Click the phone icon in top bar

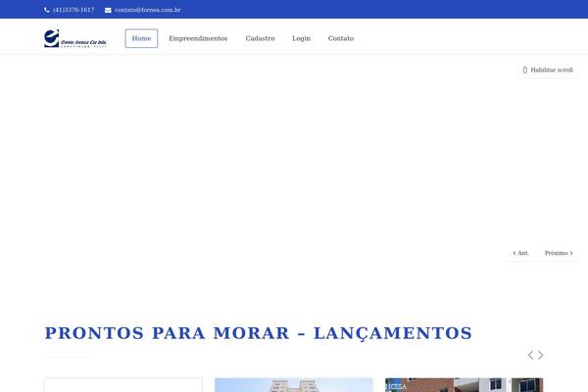[x=47, y=10]
